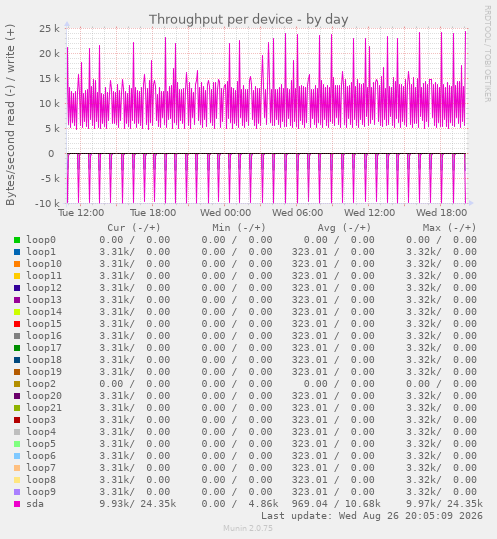Click the 'Wed 12:00' x-axis label
Viewport: 497px width, 539px height.
coord(369,213)
